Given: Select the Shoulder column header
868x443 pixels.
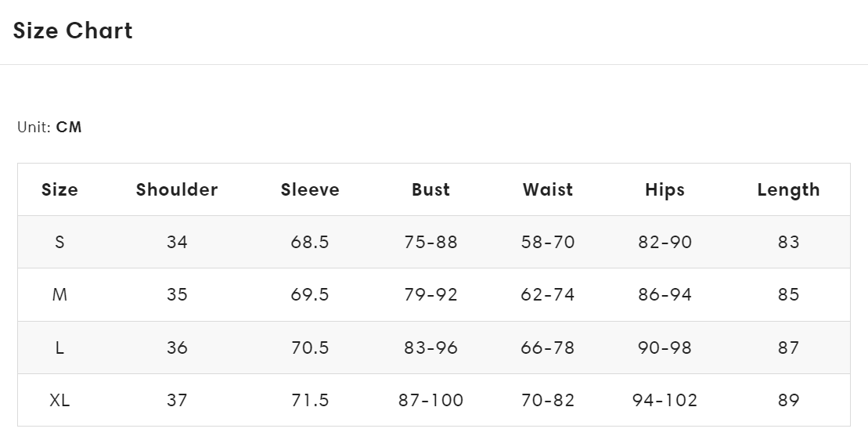Looking at the screenshot, I should 177,190.
